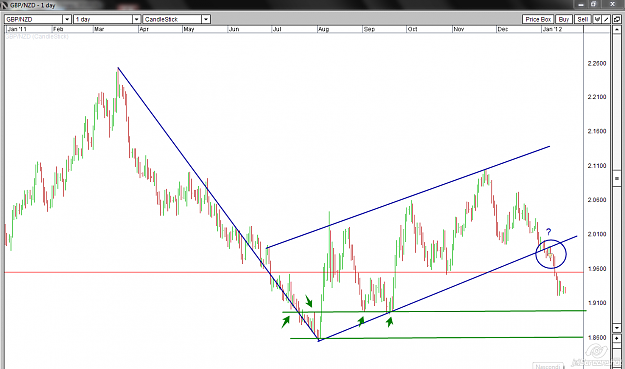Image resolution: width=625 pixels, height=369 pixels.
Task: Click the Jan '12 time axis label
Action: 552,29
